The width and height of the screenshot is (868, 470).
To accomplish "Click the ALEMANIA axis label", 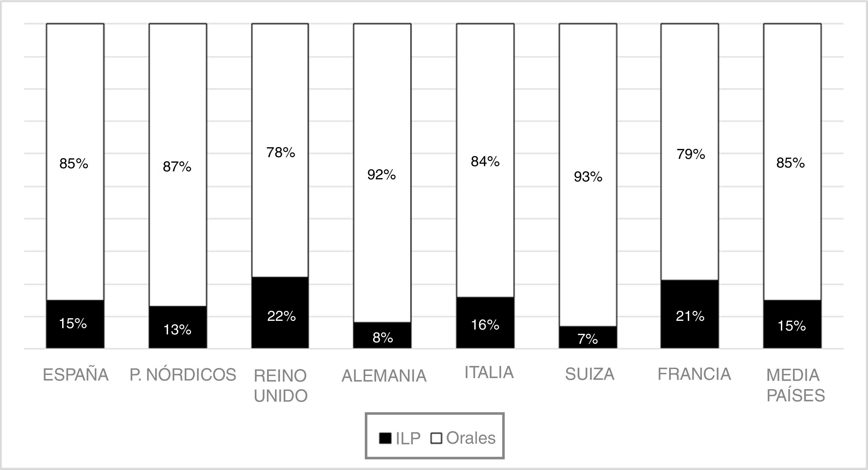I will [x=384, y=376].
